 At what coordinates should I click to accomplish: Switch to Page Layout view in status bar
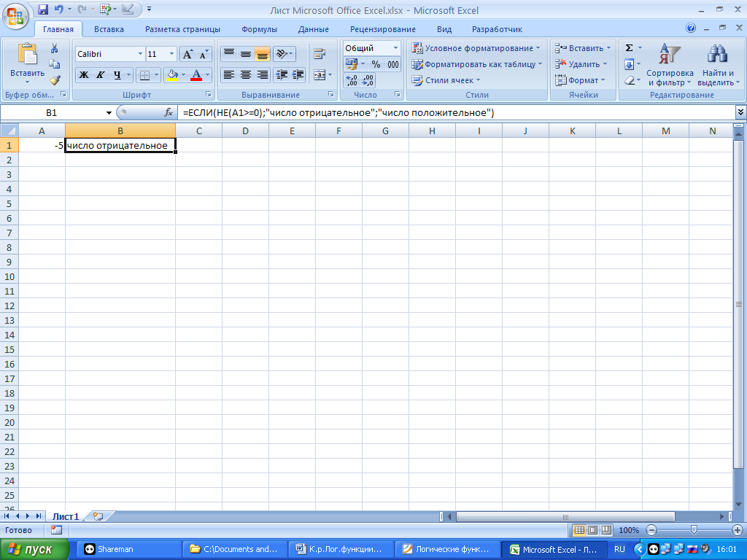click(592, 530)
